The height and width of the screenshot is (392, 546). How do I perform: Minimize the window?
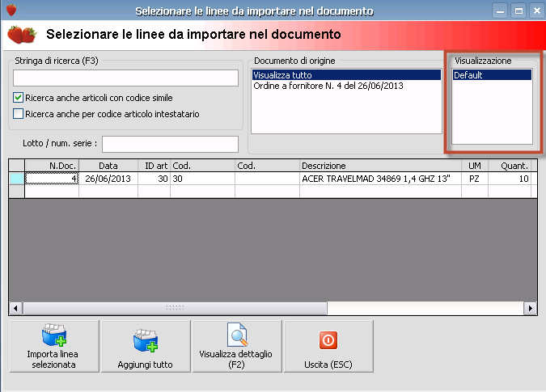500,11
